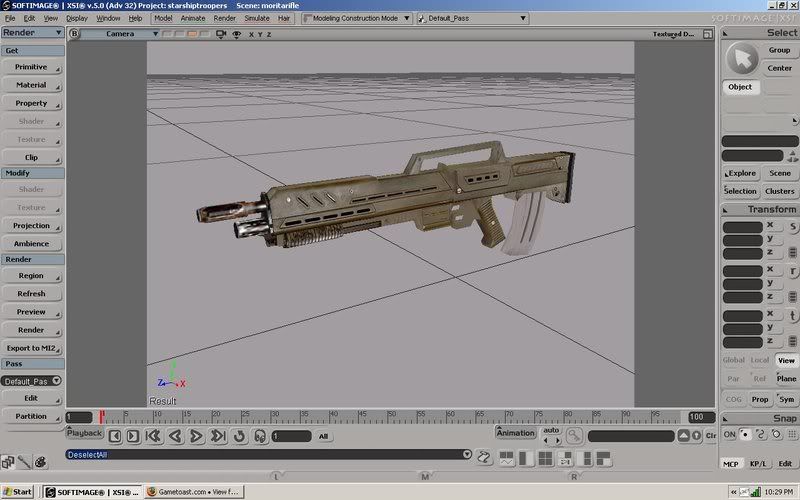Screen dimensions: 800x500
Task: Open the Edit menu
Action: 30,18
